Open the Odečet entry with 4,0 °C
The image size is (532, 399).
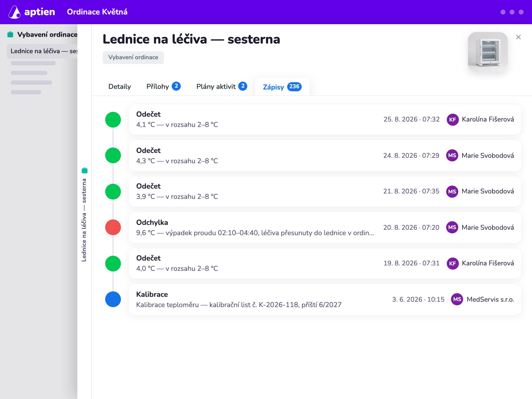click(x=325, y=264)
